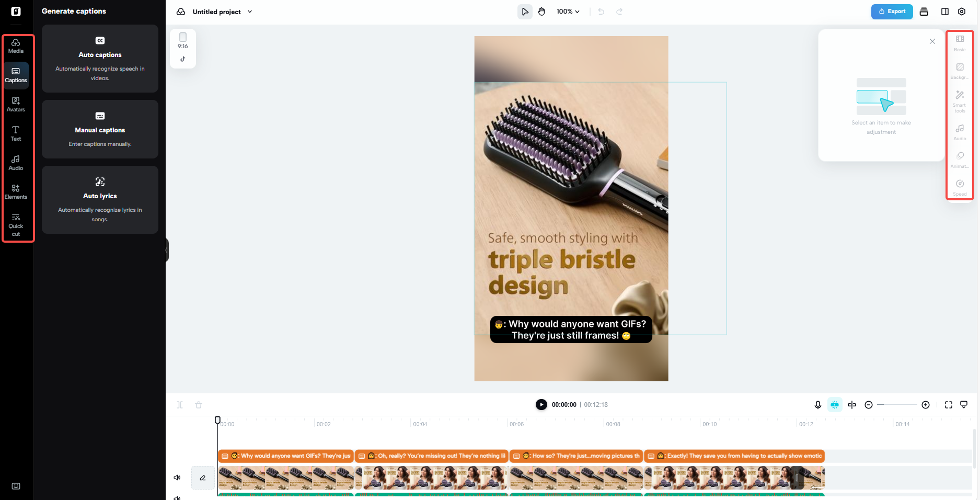Click the playhead marker at 00:00

[x=218, y=420]
